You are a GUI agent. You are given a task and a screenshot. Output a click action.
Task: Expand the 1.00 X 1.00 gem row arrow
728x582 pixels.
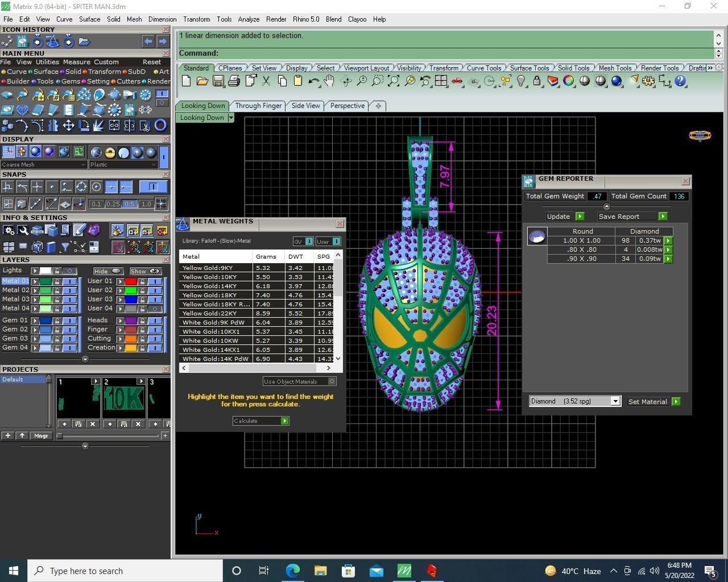click(668, 241)
